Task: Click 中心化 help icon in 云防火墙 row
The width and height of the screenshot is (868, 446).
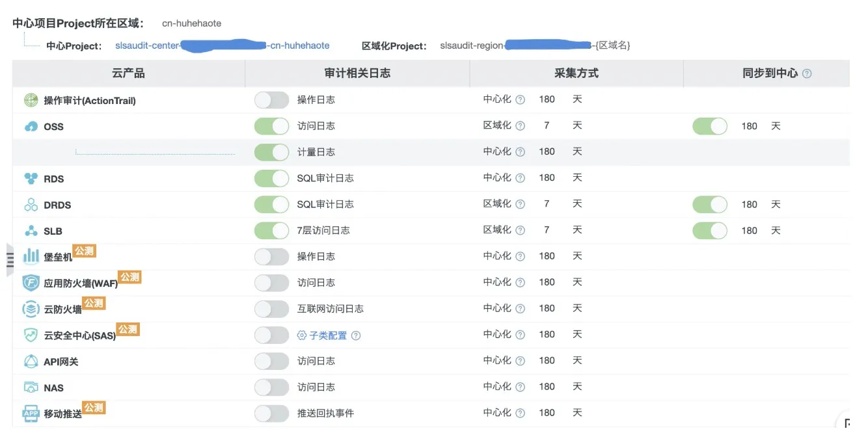Action: pos(520,308)
